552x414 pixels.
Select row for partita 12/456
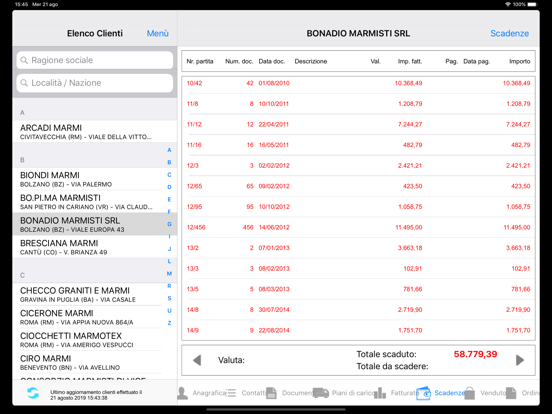click(358, 227)
